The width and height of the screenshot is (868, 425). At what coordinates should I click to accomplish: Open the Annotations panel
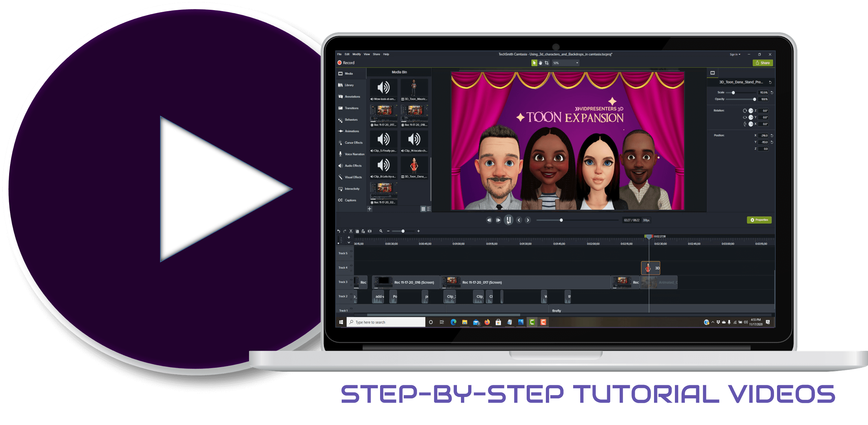click(x=350, y=97)
